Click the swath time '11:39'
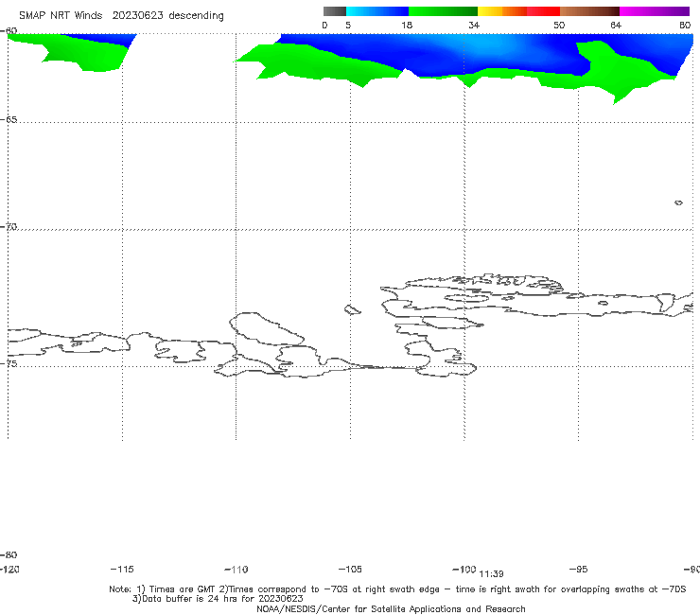The width and height of the screenshot is (700, 615). click(x=491, y=574)
